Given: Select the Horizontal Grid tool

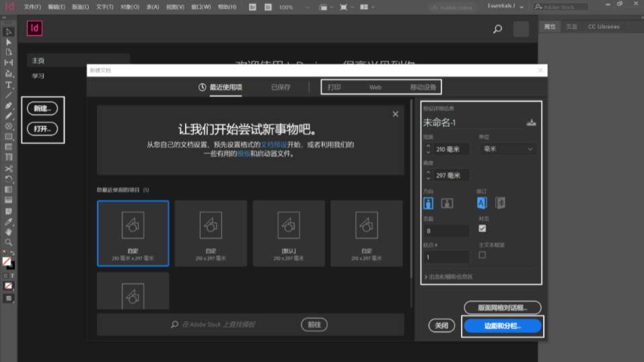Looking at the screenshot, I should 9,147.
